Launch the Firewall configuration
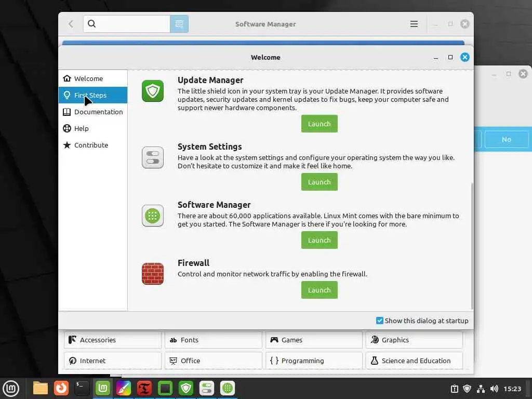 [320, 290]
